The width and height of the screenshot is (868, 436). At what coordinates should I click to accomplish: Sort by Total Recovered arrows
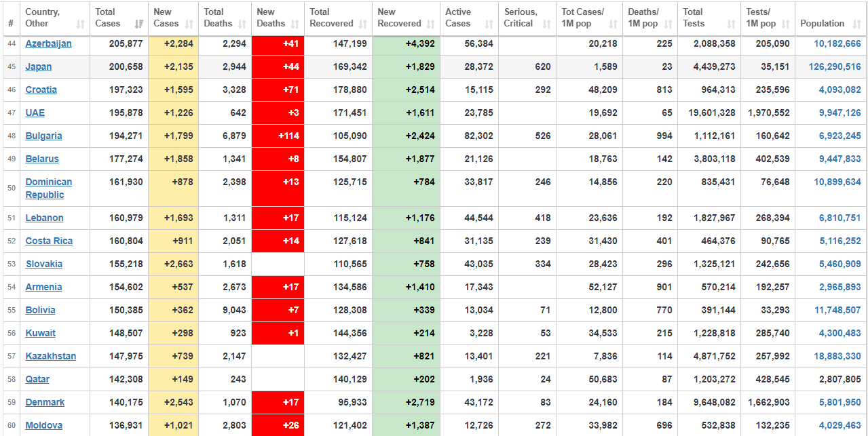[363, 24]
